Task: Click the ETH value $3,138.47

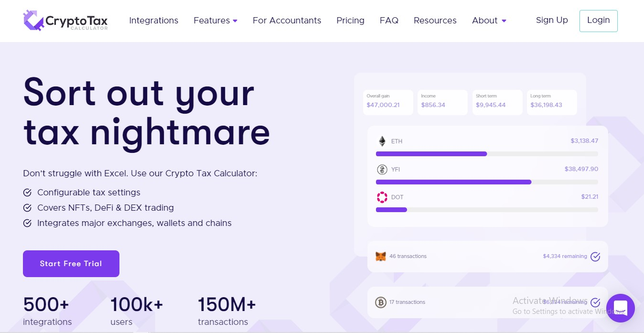Action: point(584,141)
